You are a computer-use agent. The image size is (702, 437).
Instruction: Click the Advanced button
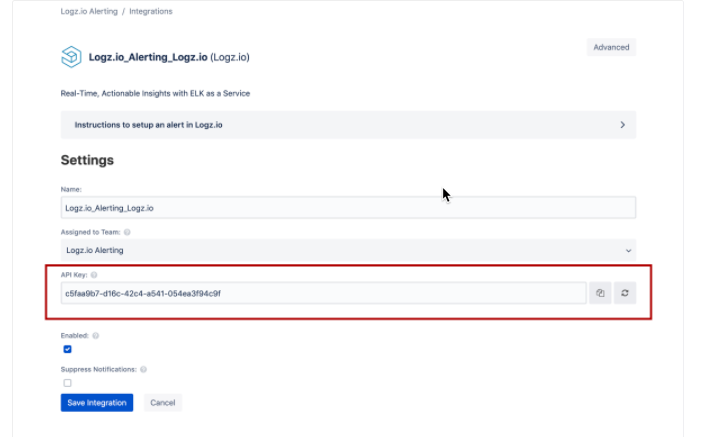tap(611, 47)
